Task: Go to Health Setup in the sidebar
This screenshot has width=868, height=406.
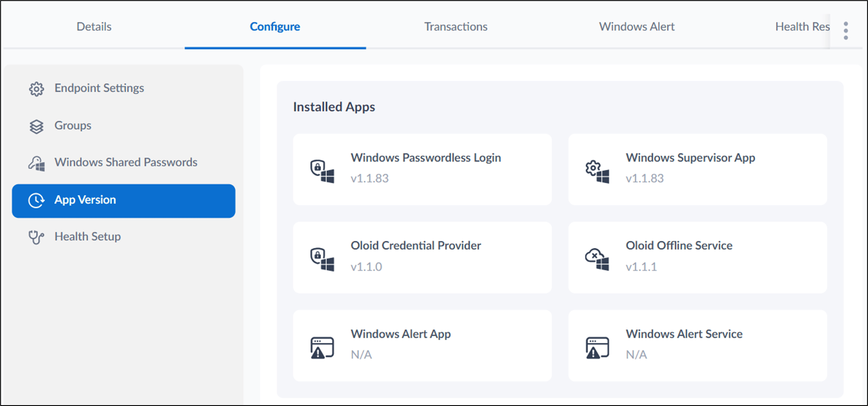Action: coord(124,237)
